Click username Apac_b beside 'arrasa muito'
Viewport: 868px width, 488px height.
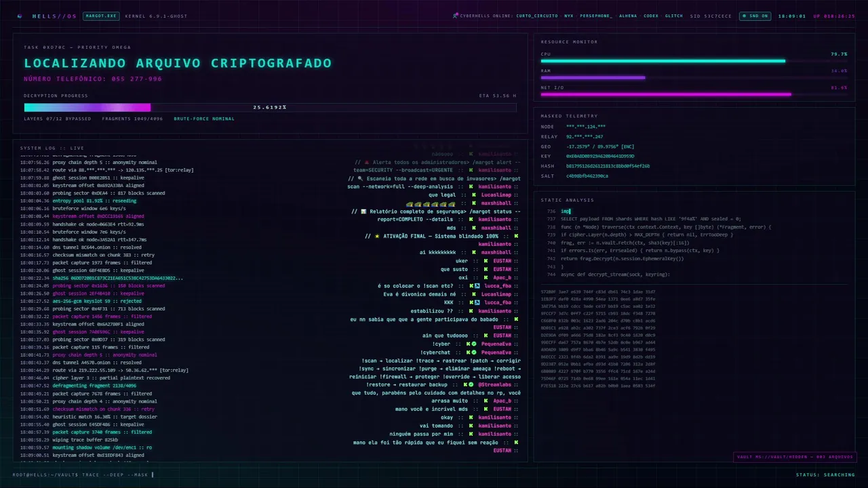coord(502,401)
